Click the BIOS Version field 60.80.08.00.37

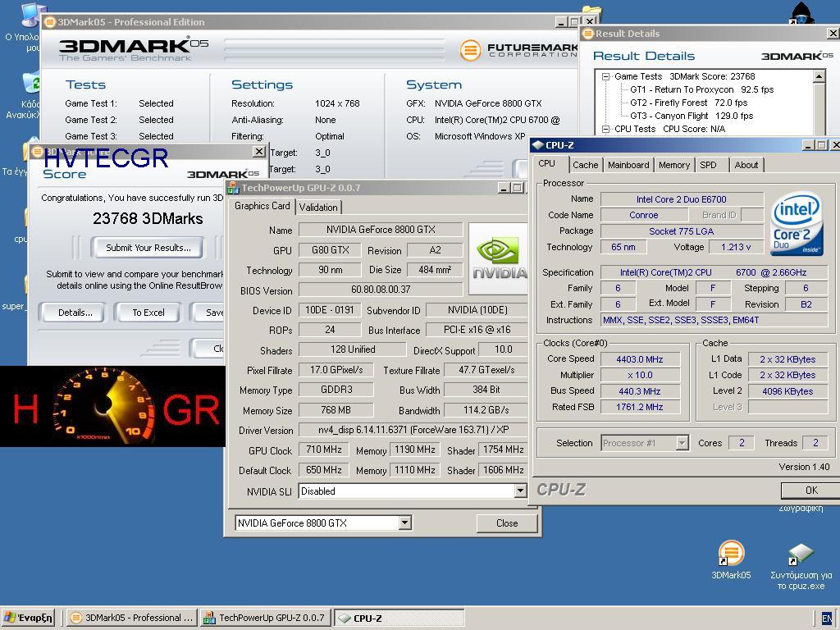tap(381, 290)
